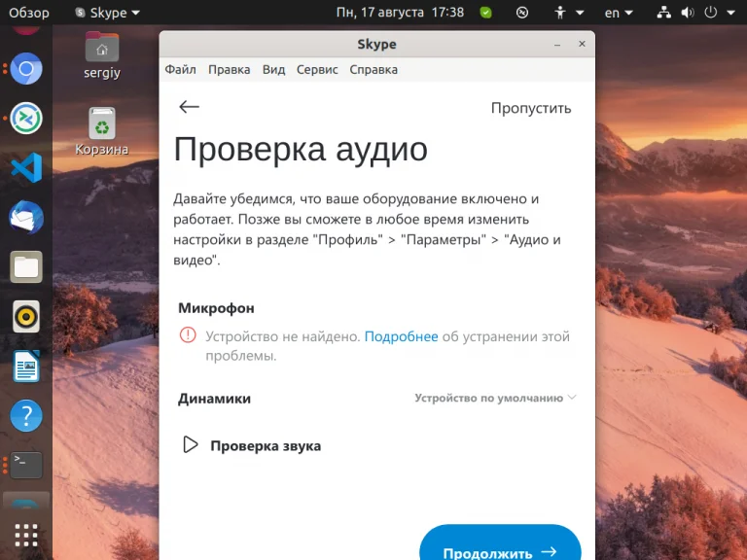Viewport: 747px width, 560px height.
Task: Open the en keyboard layout dropdown
Action: [619, 13]
